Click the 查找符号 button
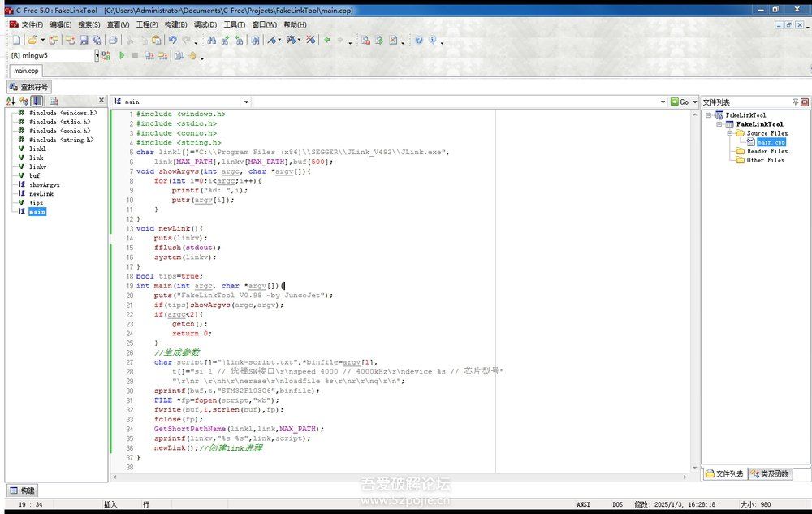This screenshot has height=514, width=812. [29, 87]
